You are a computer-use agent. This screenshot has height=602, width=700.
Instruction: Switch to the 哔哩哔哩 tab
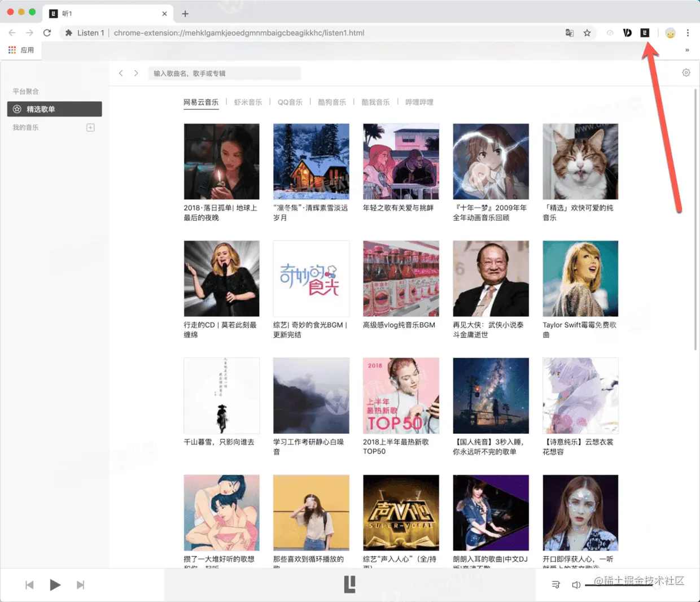(x=419, y=102)
